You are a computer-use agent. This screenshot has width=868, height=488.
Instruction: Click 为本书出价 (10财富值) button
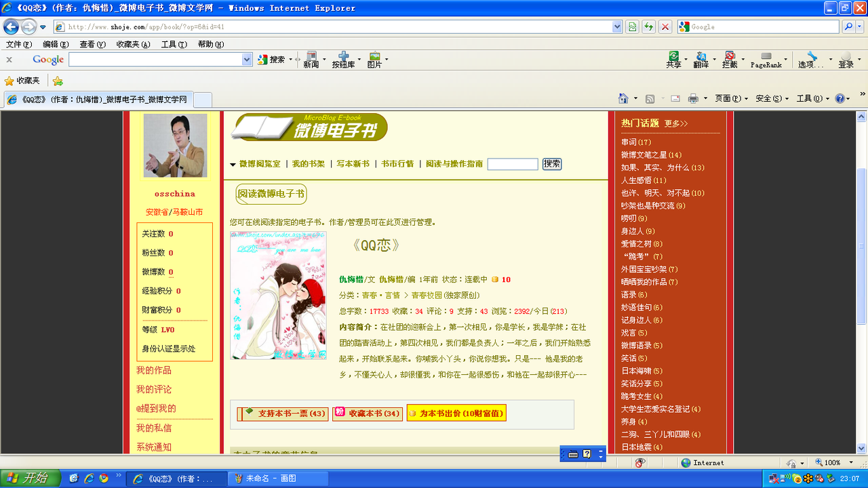(456, 413)
